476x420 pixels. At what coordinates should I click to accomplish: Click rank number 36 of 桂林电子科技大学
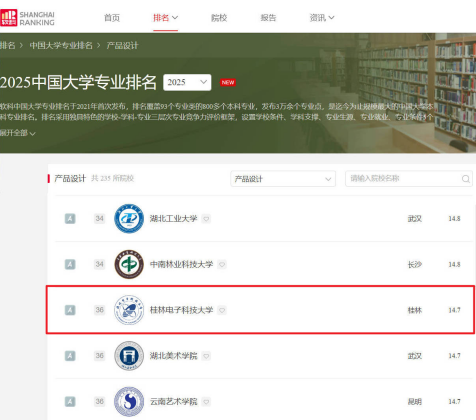(x=99, y=310)
